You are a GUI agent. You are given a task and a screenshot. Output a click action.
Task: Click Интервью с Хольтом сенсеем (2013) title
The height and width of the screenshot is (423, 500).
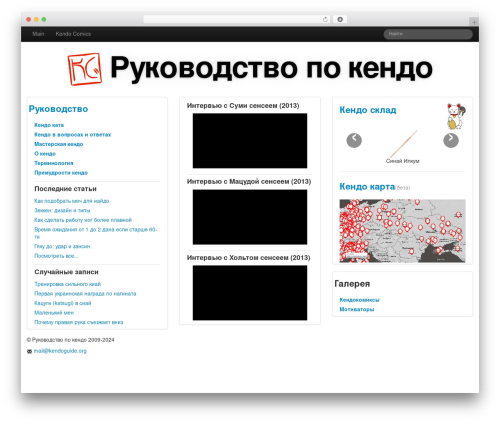click(248, 258)
